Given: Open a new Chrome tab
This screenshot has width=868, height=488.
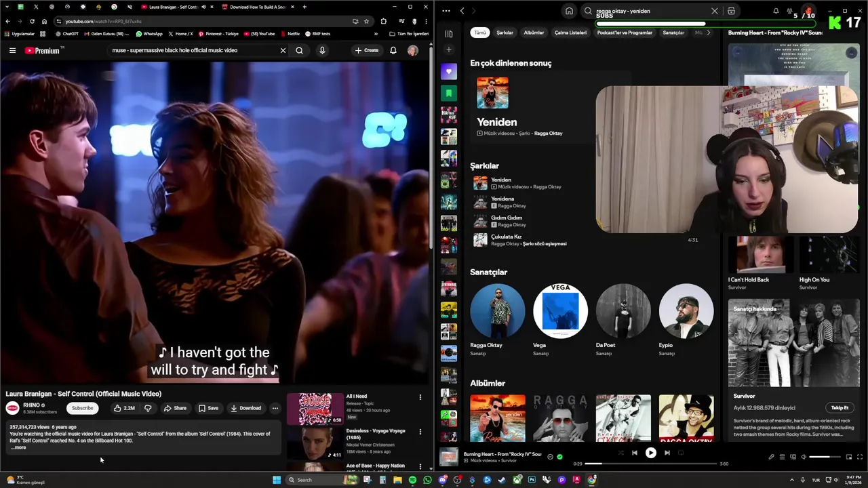Looking at the screenshot, I should [304, 7].
